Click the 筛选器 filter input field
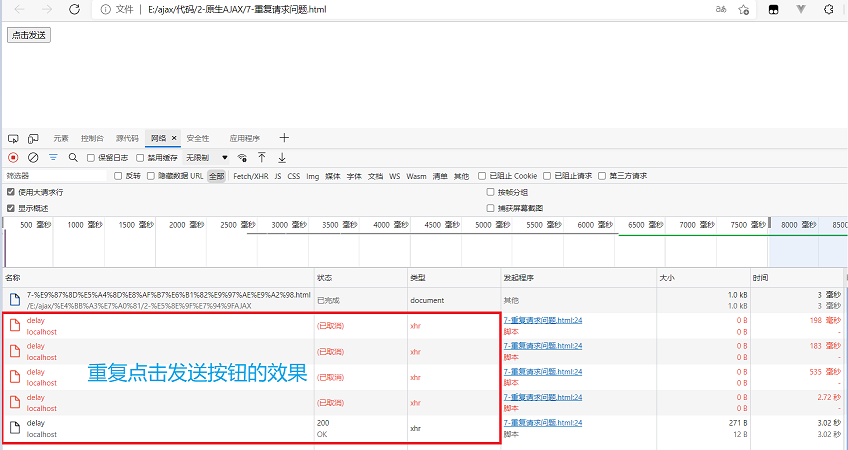Image resolution: width=848 pixels, height=450 pixels. (x=56, y=176)
